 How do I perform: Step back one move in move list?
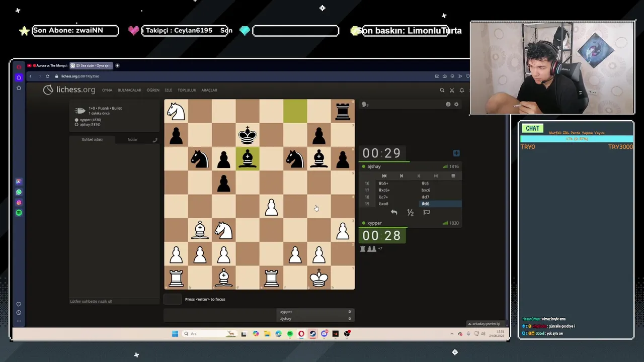click(x=401, y=176)
